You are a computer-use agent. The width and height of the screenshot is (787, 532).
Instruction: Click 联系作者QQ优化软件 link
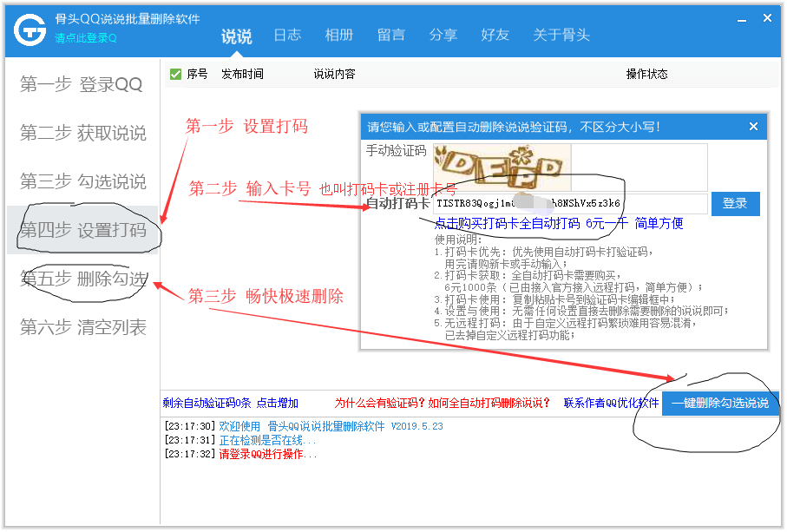611,403
